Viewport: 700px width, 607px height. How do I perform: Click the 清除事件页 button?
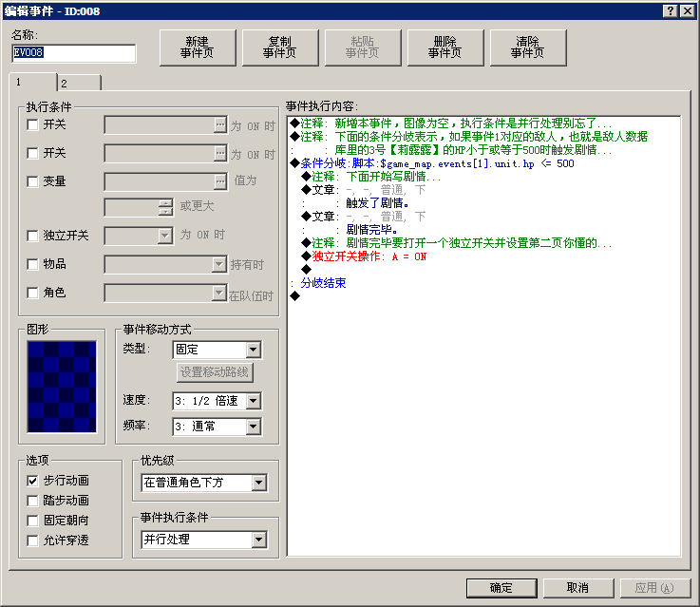528,47
